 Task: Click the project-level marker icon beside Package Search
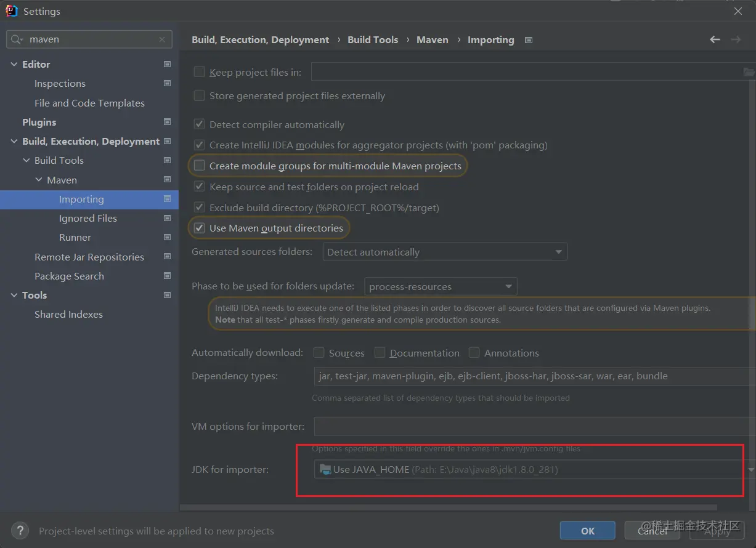[167, 276]
